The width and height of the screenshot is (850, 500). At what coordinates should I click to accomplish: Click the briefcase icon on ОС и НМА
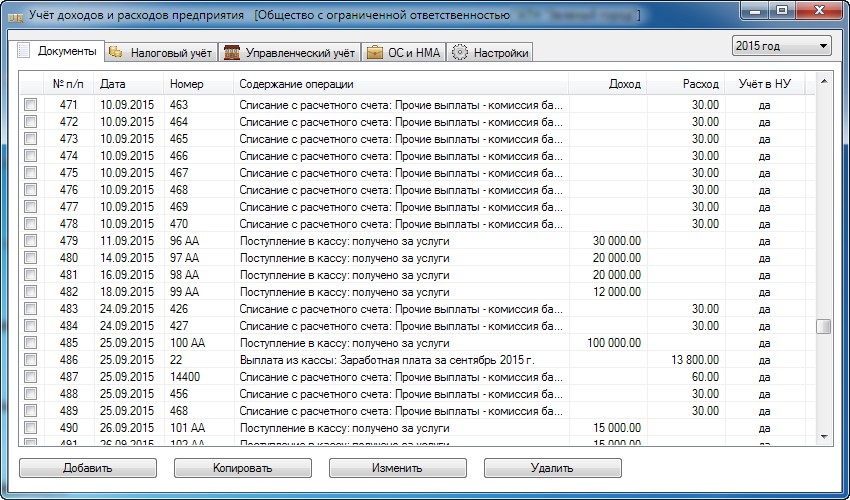pyautogui.click(x=375, y=53)
